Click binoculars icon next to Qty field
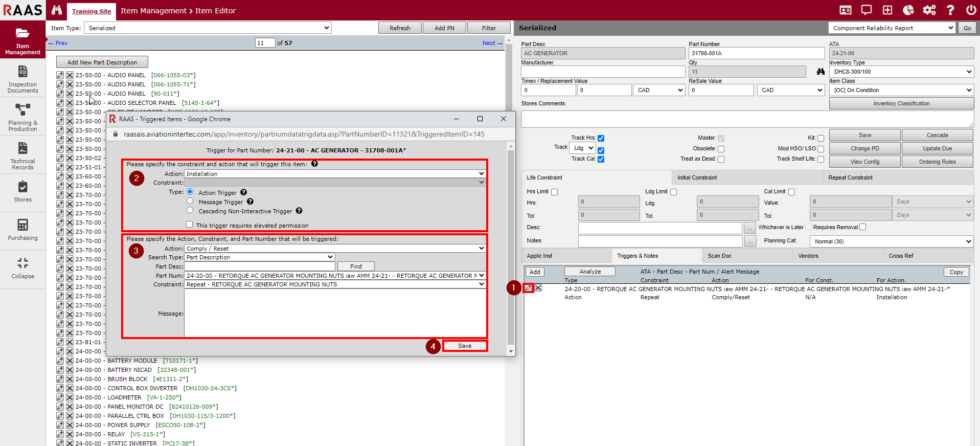The width and height of the screenshot is (980, 446). pyautogui.click(x=821, y=72)
